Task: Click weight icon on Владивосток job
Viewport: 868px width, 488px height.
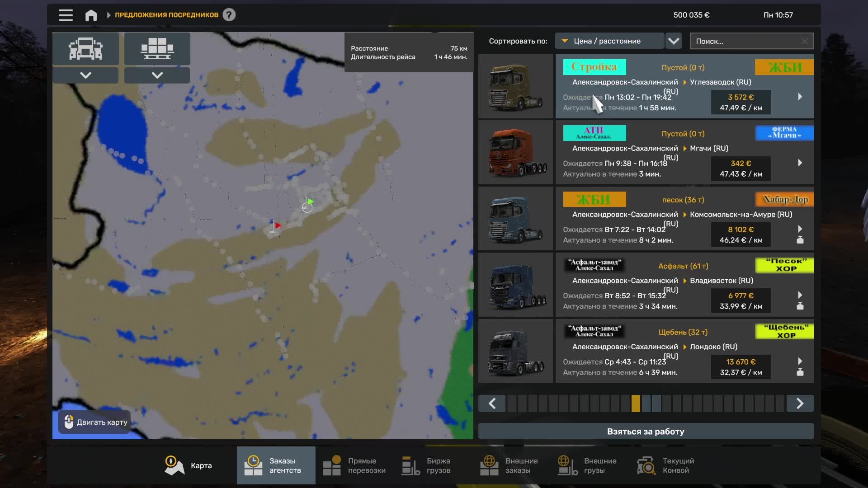Action: (800, 306)
